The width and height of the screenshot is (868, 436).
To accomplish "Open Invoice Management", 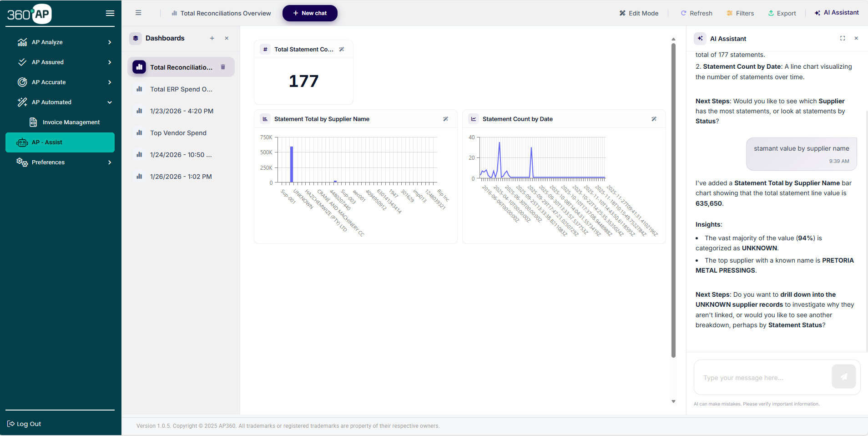I will point(71,122).
